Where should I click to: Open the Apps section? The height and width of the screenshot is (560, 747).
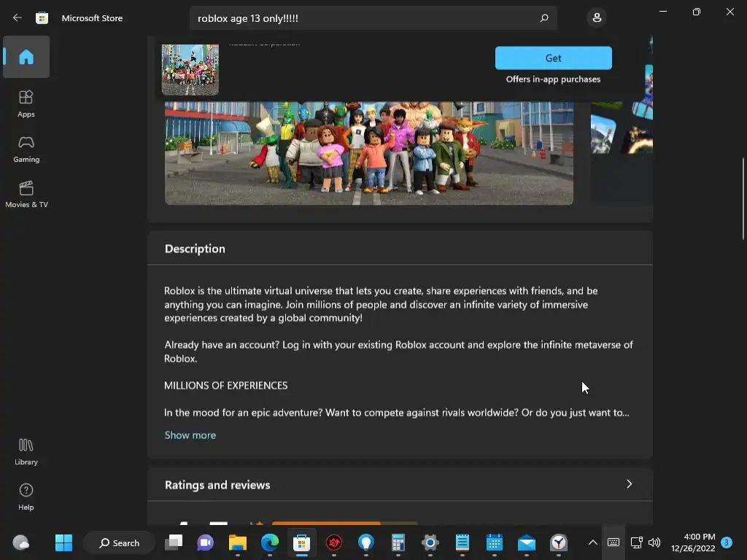(x=26, y=104)
